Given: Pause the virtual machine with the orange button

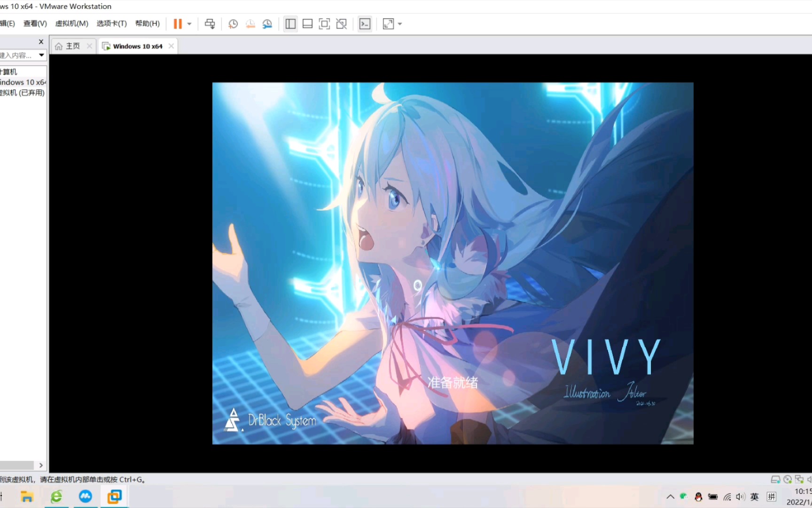Looking at the screenshot, I should [x=178, y=24].
